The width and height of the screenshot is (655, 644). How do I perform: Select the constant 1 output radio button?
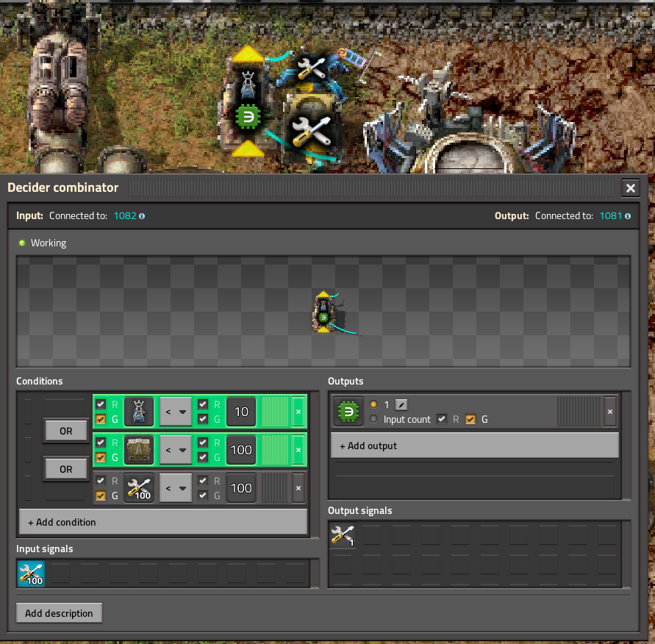tap(373, 404)
